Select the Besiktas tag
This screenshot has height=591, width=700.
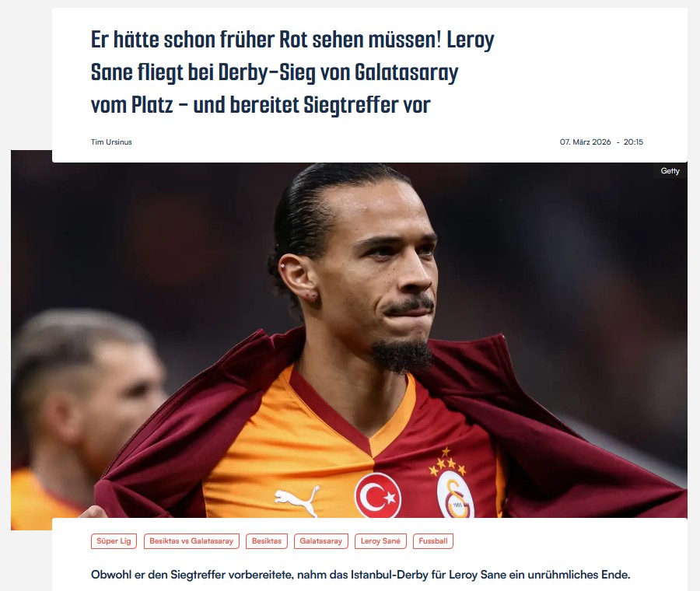[x=267, y=541]
